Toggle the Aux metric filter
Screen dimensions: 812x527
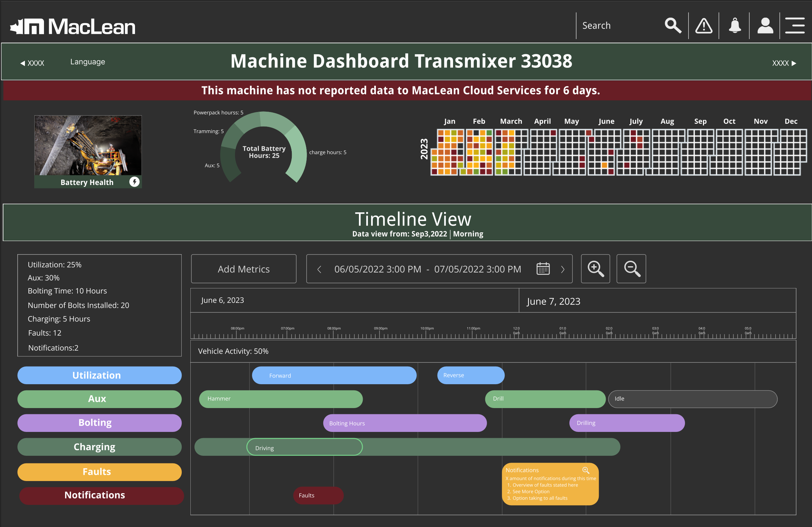point(99,399)
